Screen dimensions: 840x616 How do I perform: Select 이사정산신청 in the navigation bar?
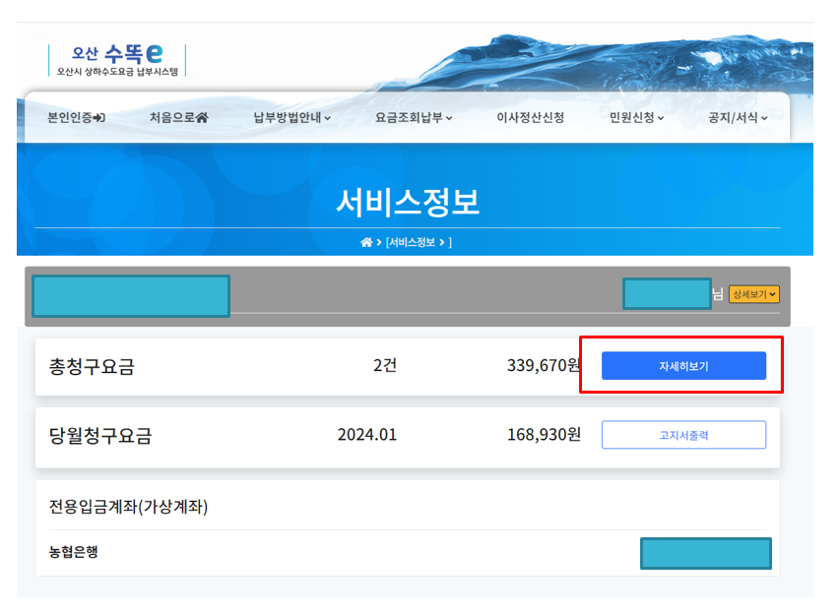[x=530, y=115]
